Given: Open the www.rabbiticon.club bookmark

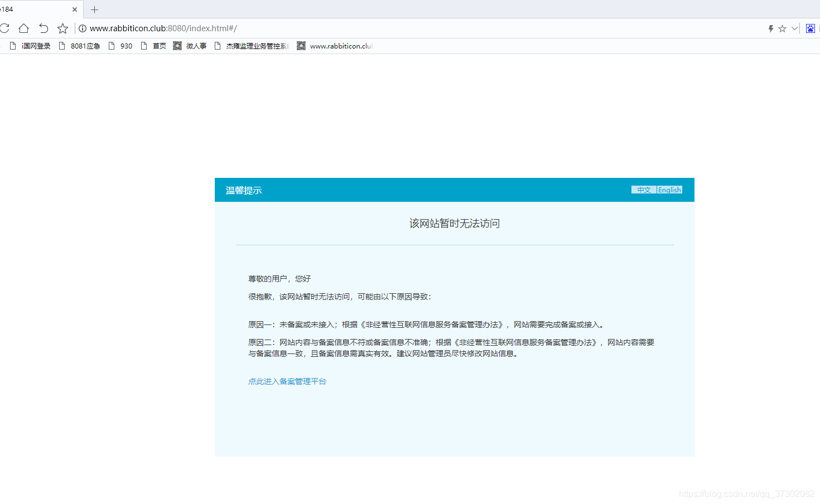Looking at the screenshot, I should [335, 46].
